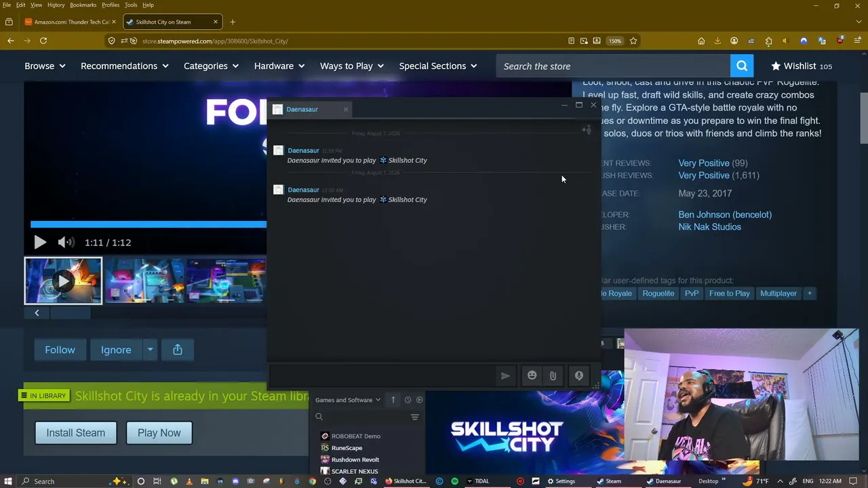Open the Bookmarks menu
Viewport: 868px width, 488px height.
tap(83, 5)
